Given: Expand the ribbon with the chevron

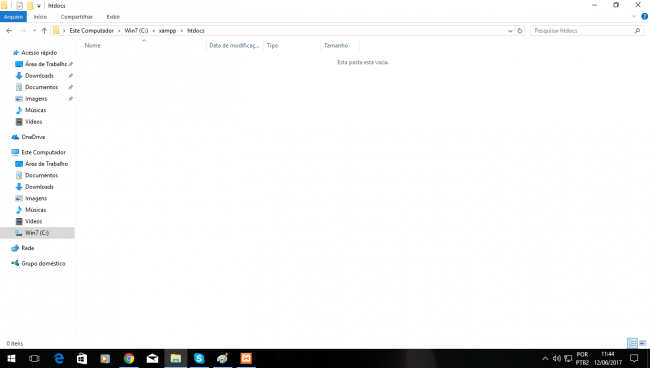Looking at the screenshot, I should (634, 17).
